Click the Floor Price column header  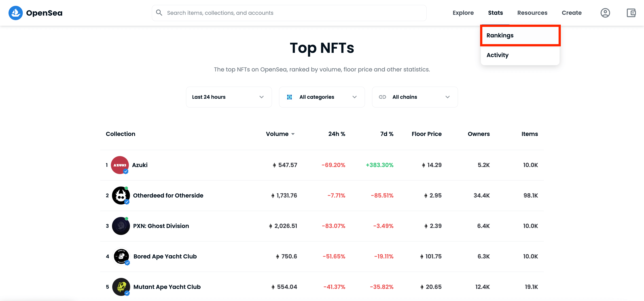click(426, 134)
